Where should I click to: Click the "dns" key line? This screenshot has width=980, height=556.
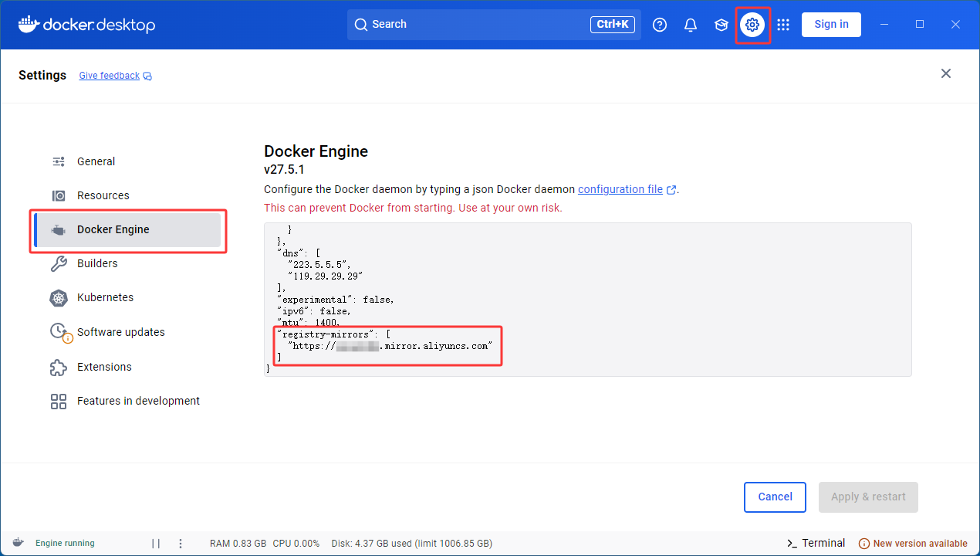point(299,253)
